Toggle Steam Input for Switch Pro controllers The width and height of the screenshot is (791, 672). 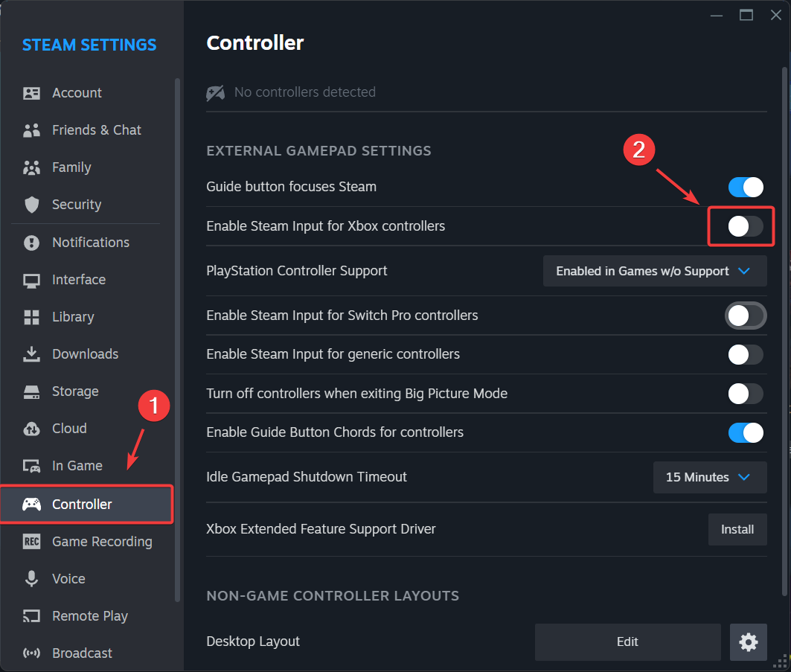pos(745,316)
